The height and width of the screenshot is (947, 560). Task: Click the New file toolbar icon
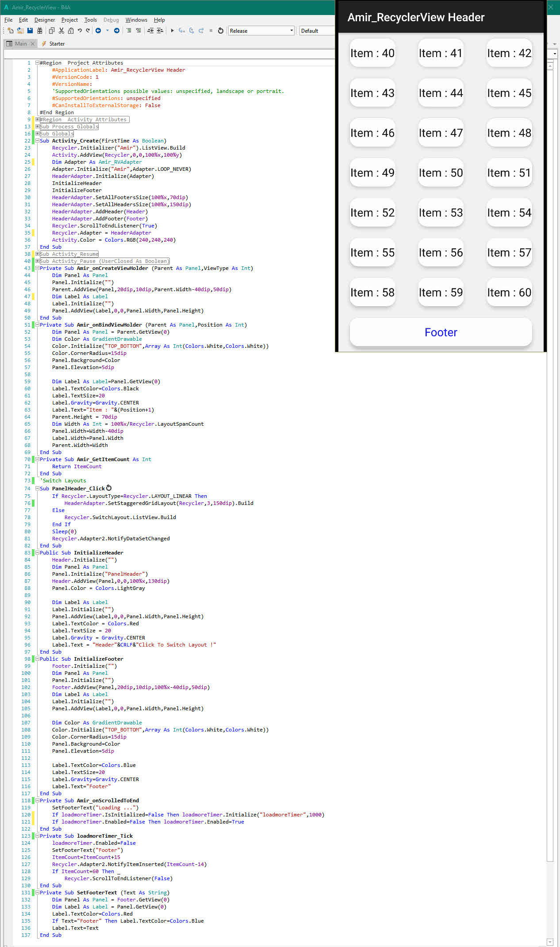coord(11,31)
